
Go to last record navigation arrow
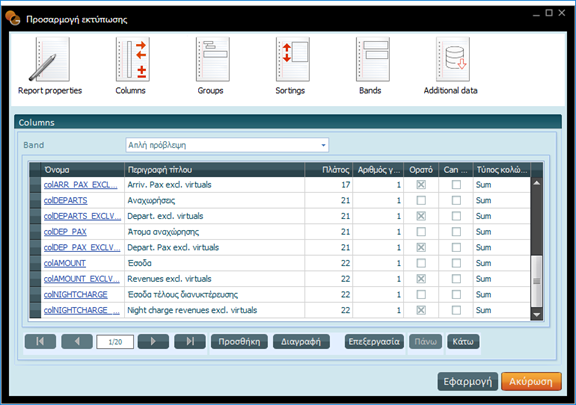(190, 341)
